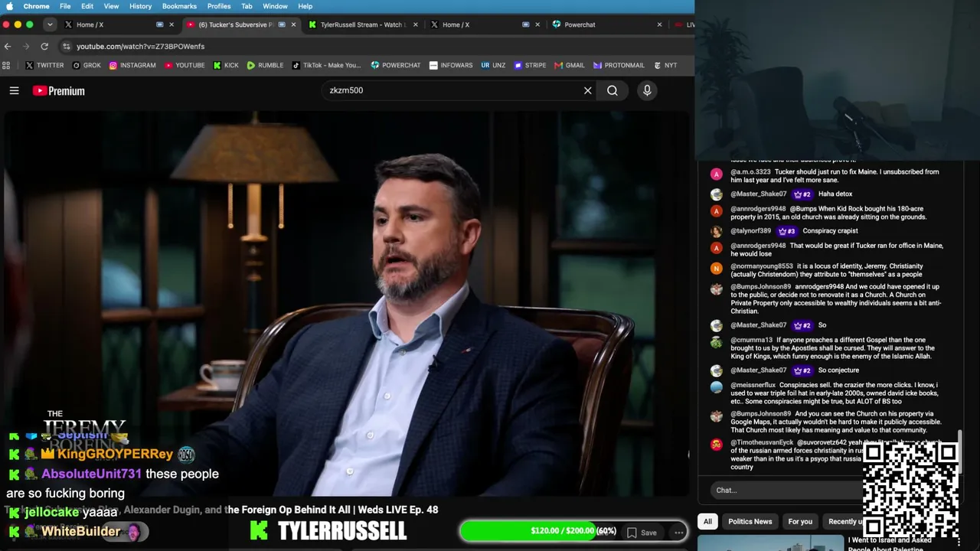Go forward to the next page
This screenshot has height=551, width=980.
(x=26, y=46)
